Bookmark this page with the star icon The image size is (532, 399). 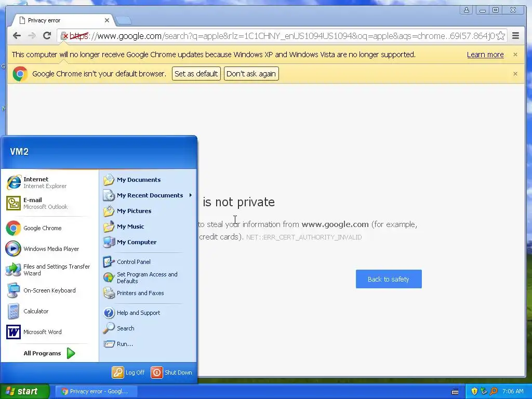click(500, 36)
